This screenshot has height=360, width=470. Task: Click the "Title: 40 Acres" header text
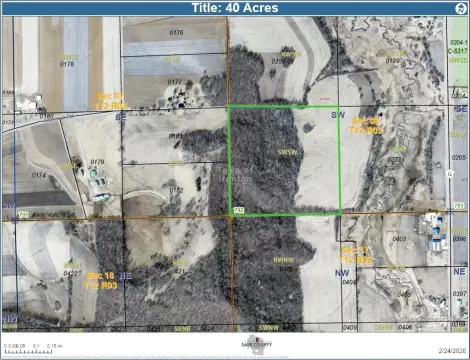[235, 8]
